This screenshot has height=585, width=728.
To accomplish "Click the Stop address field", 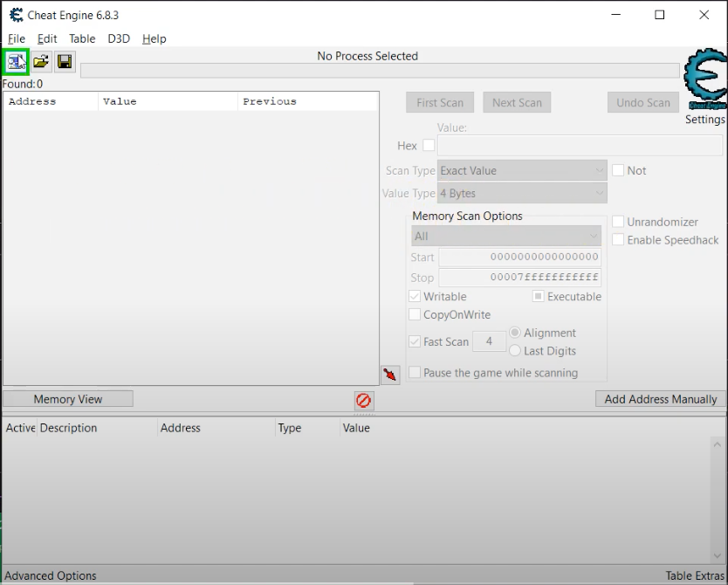I will 520,277.
